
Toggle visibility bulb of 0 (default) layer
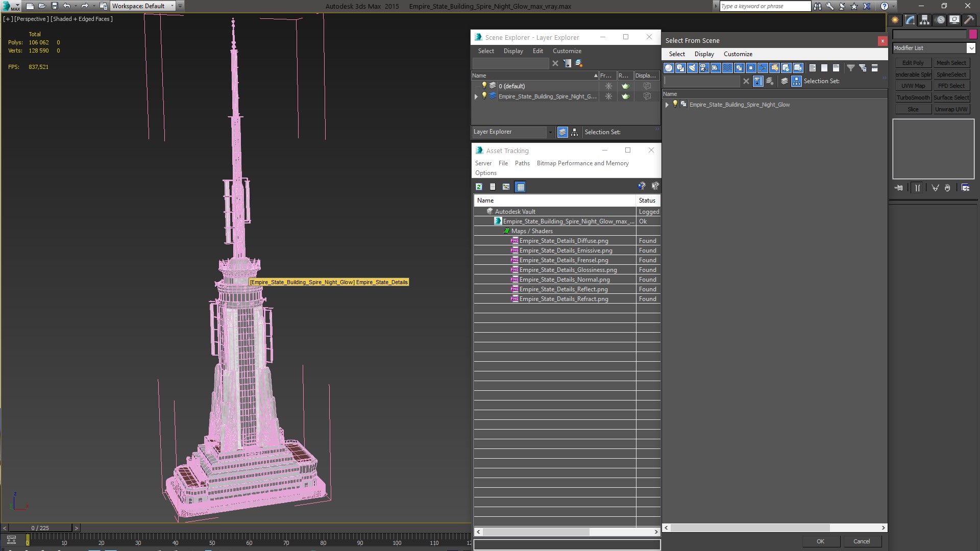484,86
